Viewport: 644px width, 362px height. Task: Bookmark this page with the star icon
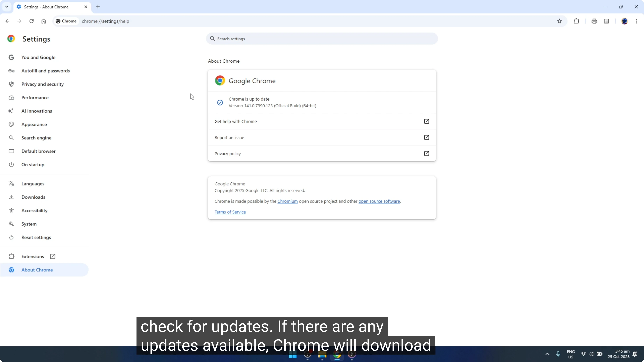click(559, 21)
